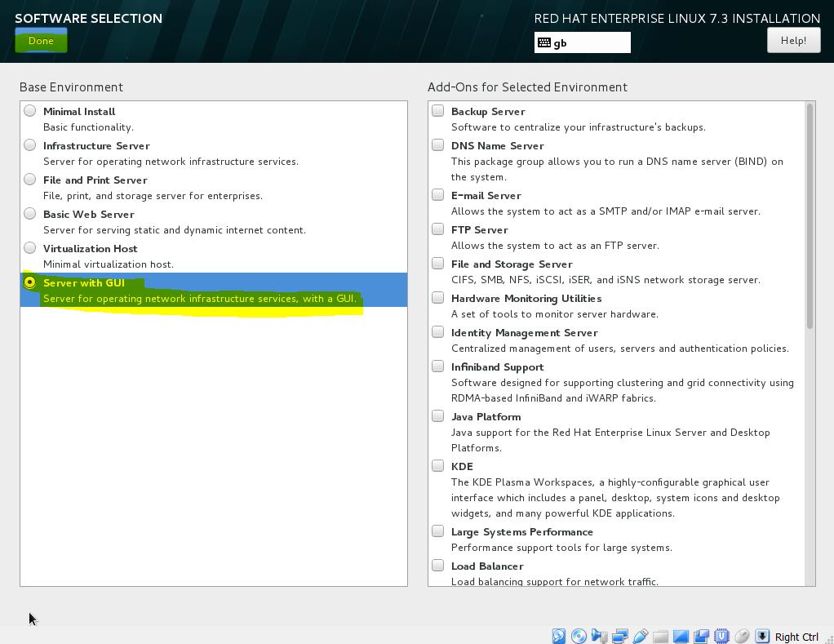Click 'Allows the system to act as an FTP server.'
This screenshot has width=834, height=644.
[x=555, y=246]
